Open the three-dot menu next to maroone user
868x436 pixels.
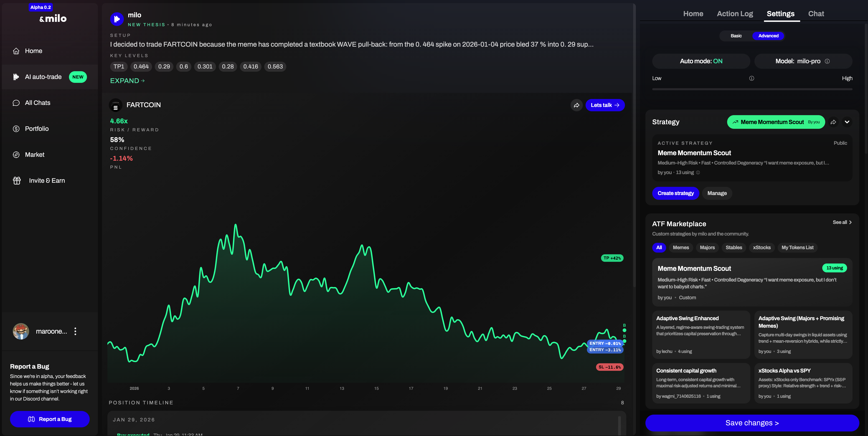[75, 331]
